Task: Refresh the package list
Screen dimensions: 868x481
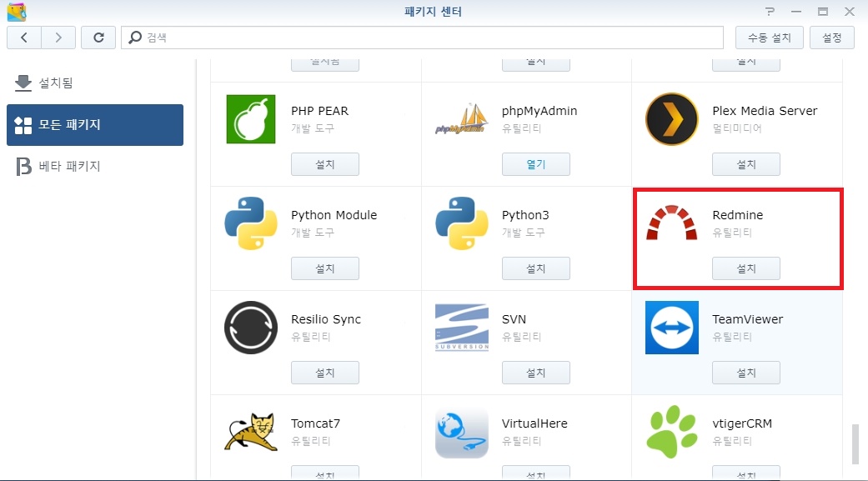Action: [x=98, y=38]
